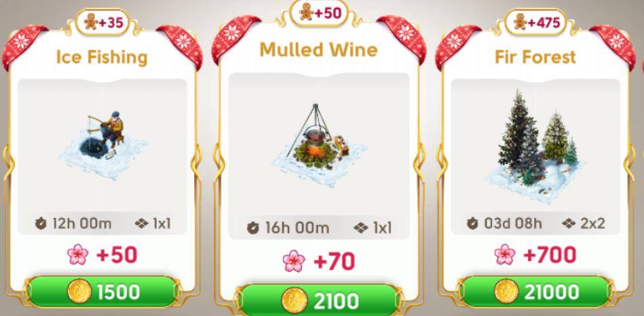The width and height of the screenshot is (644, 316).
Task: Tap the pink flower icon beside +700
Action: pyautogui.click(x=505, y=254)
